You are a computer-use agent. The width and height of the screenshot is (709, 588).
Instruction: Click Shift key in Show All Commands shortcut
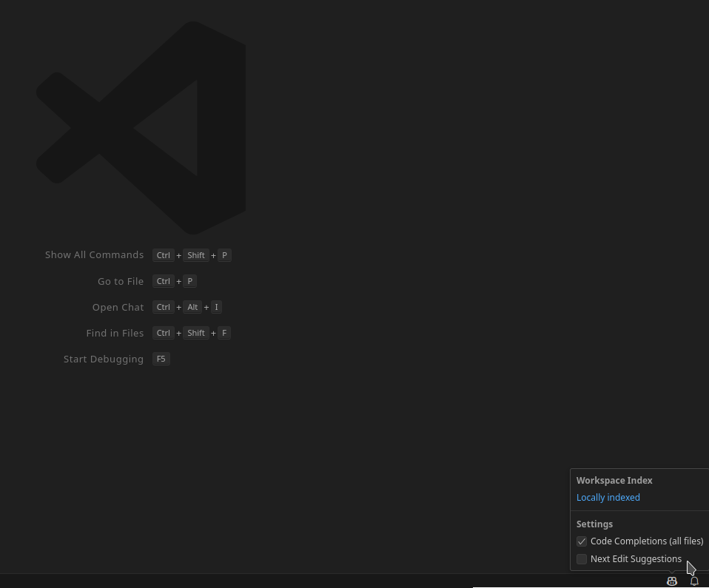pyautogui.click(x=196, y=255)
